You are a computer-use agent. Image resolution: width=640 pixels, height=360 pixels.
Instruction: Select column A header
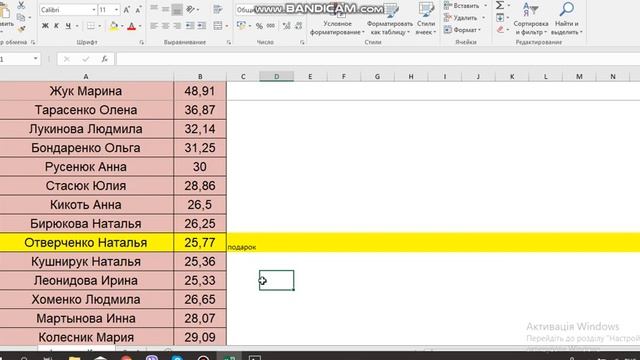(x=86, y=76)
